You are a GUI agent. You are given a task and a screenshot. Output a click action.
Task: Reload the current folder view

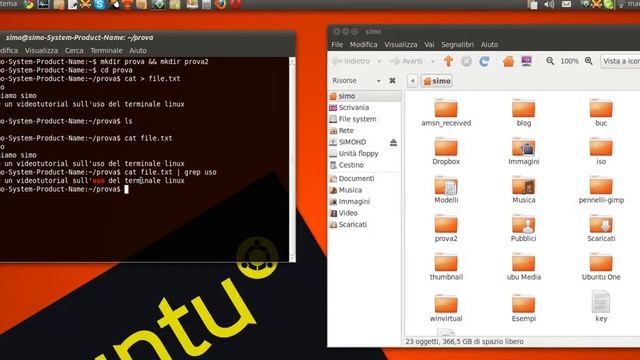coord(484,61)
